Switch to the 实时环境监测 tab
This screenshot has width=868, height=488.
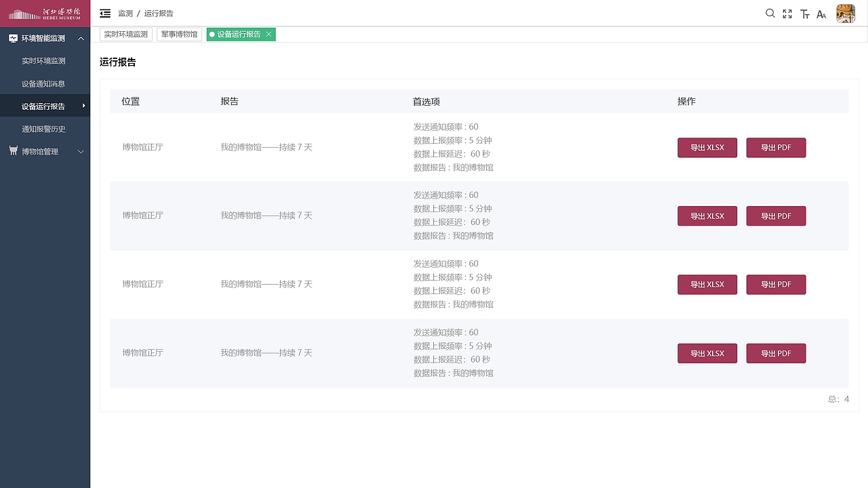[x=125, y=34]
